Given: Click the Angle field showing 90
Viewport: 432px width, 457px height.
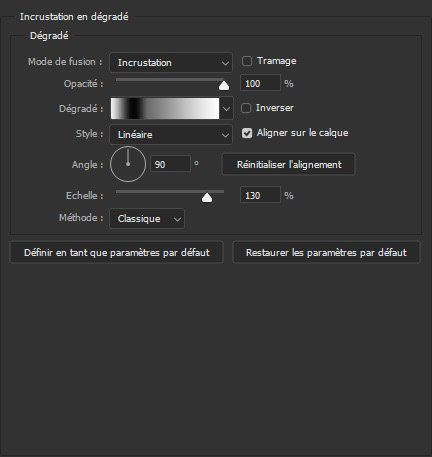Looking at the screenshot, I should click(170, 164).
